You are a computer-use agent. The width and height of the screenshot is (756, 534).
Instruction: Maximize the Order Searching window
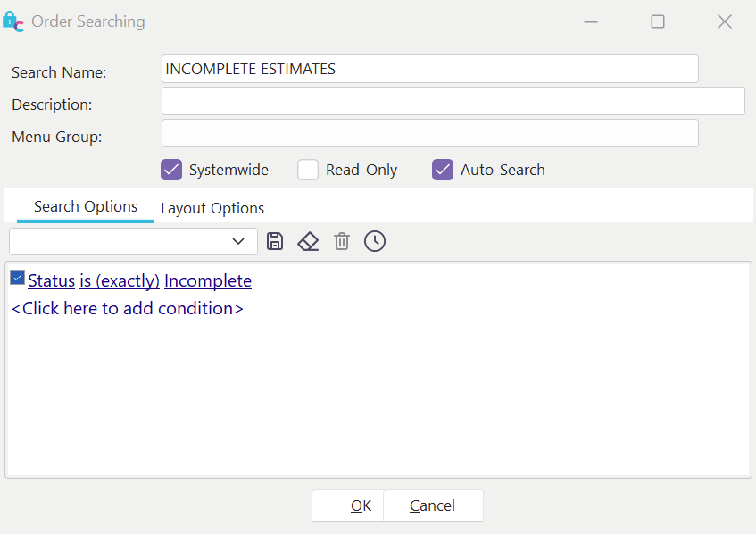[x=658, y=21]
